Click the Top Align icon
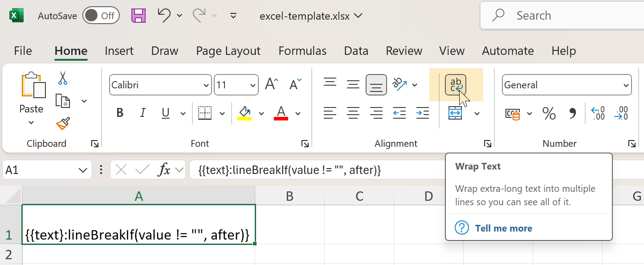Image resolution: width=644 pixels, height=265 pixels. pyautogui.click(x=330, y=83)
